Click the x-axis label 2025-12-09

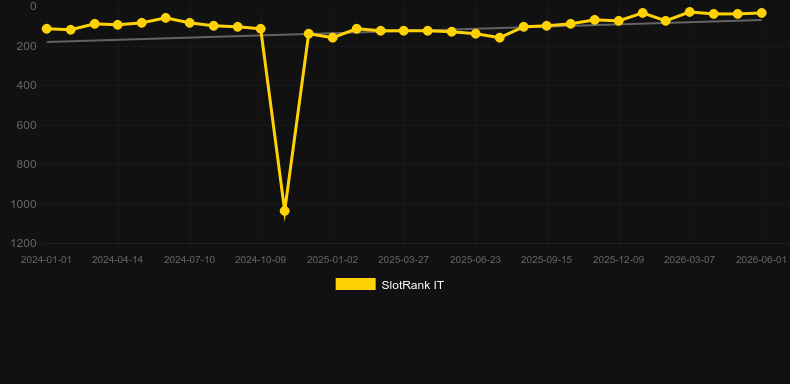coord(618,260)
